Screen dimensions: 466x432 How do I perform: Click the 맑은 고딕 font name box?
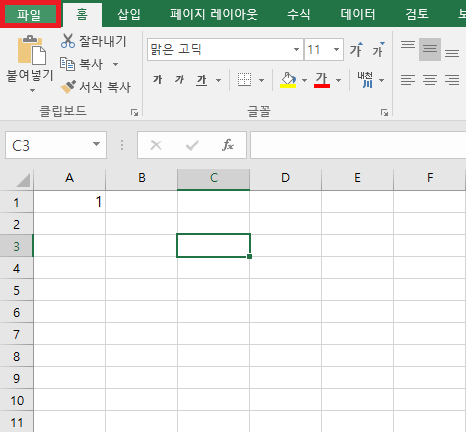(220, 50)
